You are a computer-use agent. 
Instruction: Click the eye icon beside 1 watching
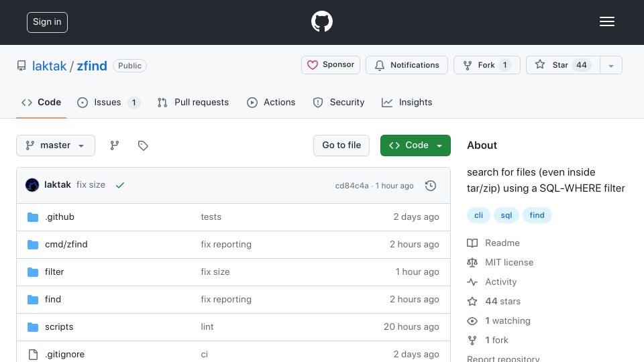pos(472,321)
